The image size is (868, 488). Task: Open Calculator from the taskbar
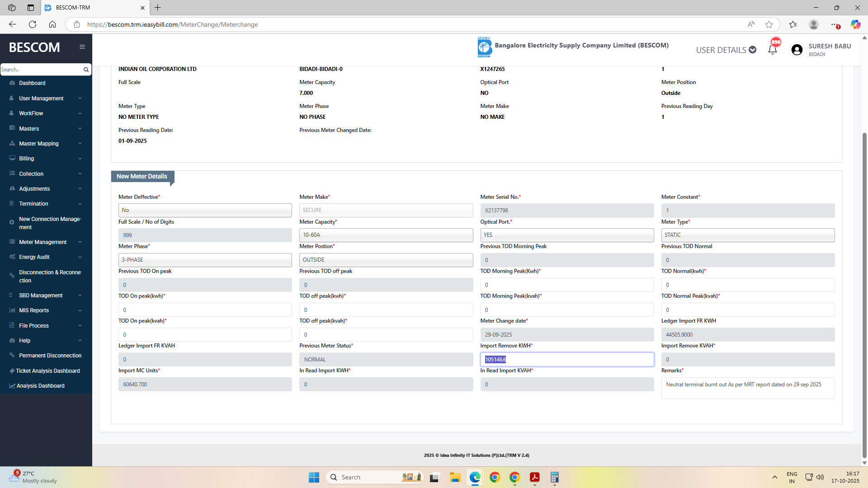[554, 477]
